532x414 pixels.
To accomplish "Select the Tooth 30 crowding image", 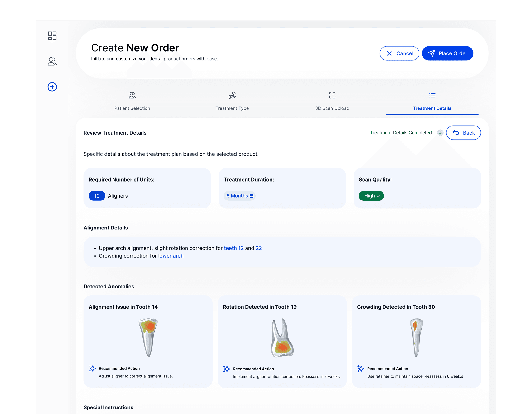I will pyautogui.click(x=416, y=338).
